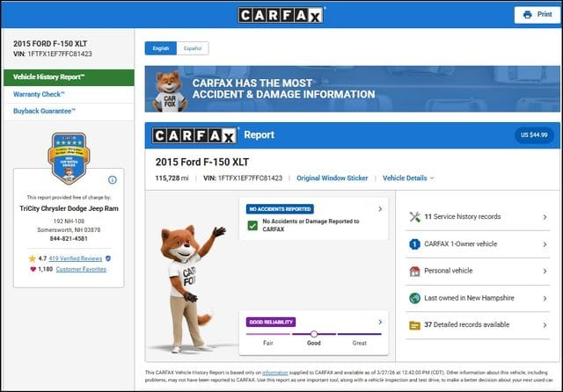Select the Buyback Guarantee tab

tap(45, 111)
